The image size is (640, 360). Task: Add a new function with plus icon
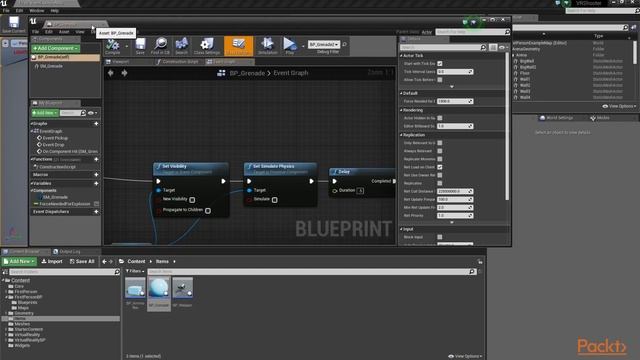[x=96, y=159]
